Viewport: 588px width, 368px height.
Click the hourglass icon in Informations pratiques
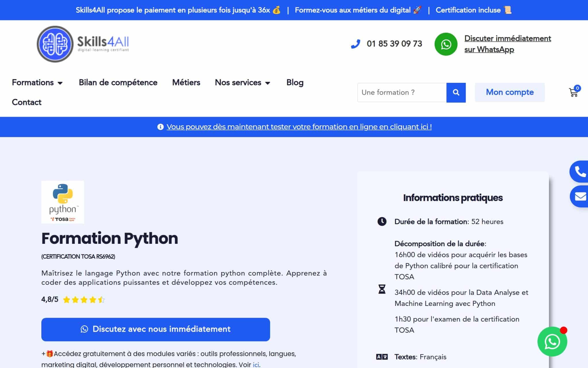click(x=382, y=289)
